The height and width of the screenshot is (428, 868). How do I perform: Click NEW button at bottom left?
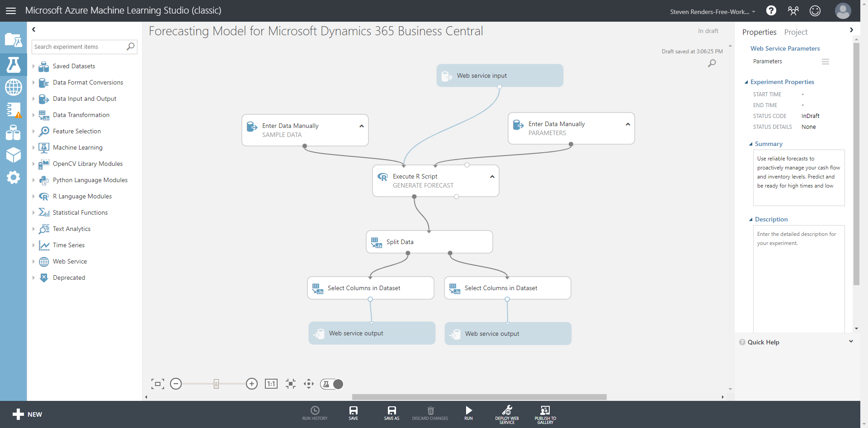(27, 414)
